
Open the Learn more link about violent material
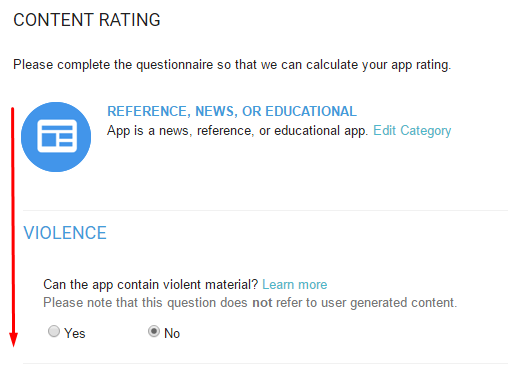tap(295, 285)
